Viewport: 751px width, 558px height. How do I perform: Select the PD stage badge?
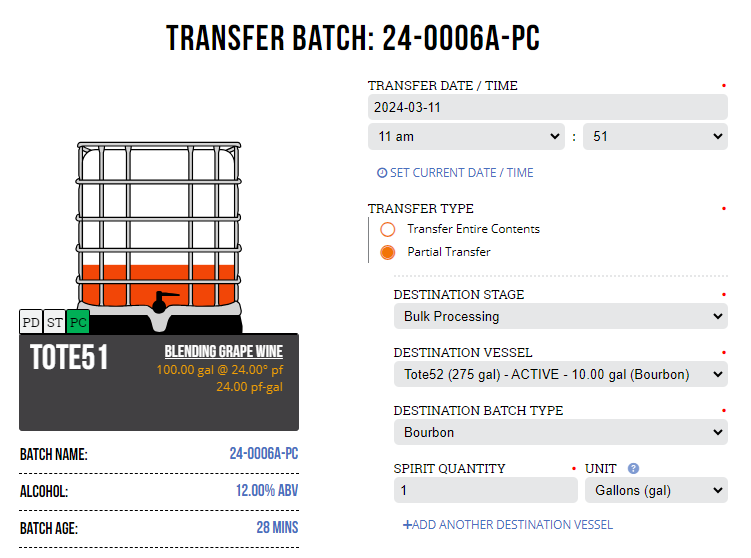pos(31,322)
